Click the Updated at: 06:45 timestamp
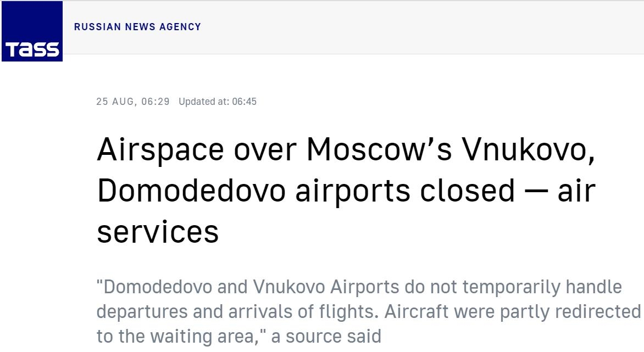 (218, 102)
